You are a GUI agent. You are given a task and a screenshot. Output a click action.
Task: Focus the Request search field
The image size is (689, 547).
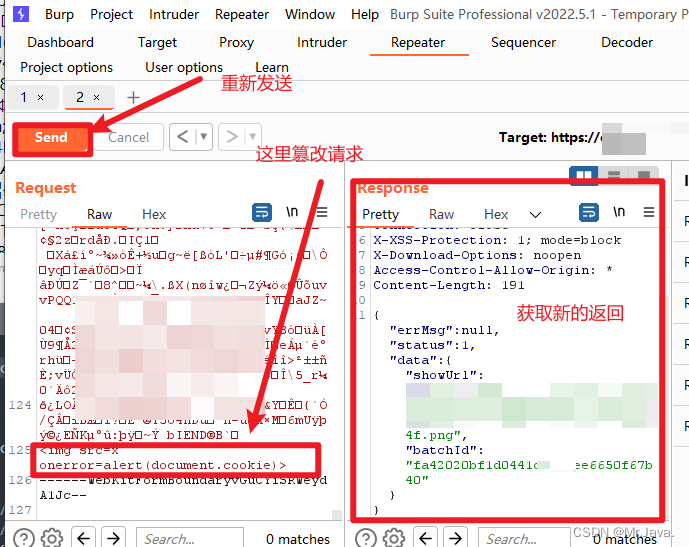(190, 539)
